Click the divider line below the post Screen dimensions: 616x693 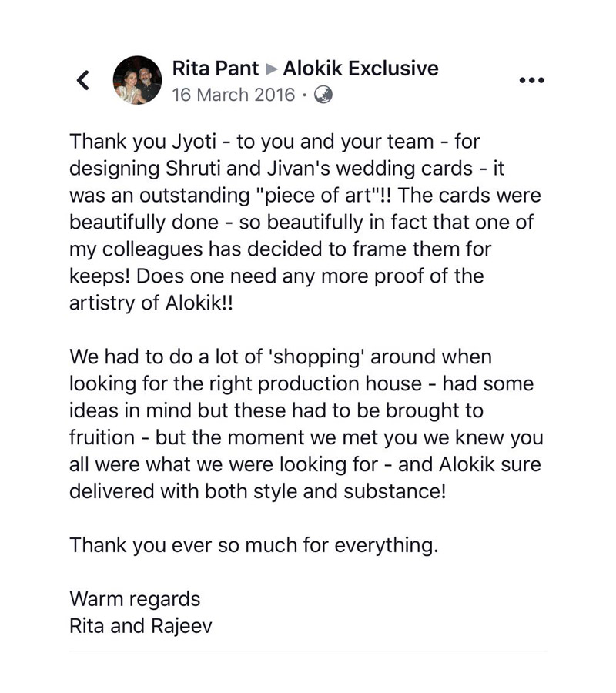[308, 651]
